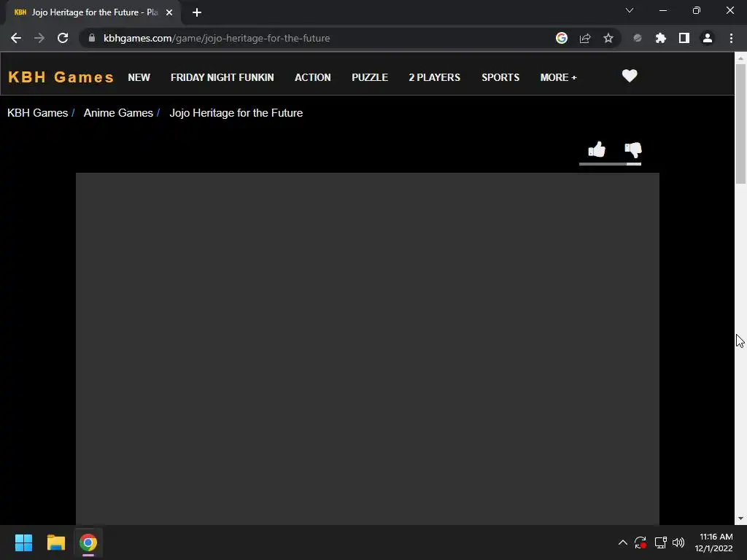Click the browser forward arrow
Image resolution: width=747 pixels, height=560 pixels.
pyautogui.click(x=39, y=38)
